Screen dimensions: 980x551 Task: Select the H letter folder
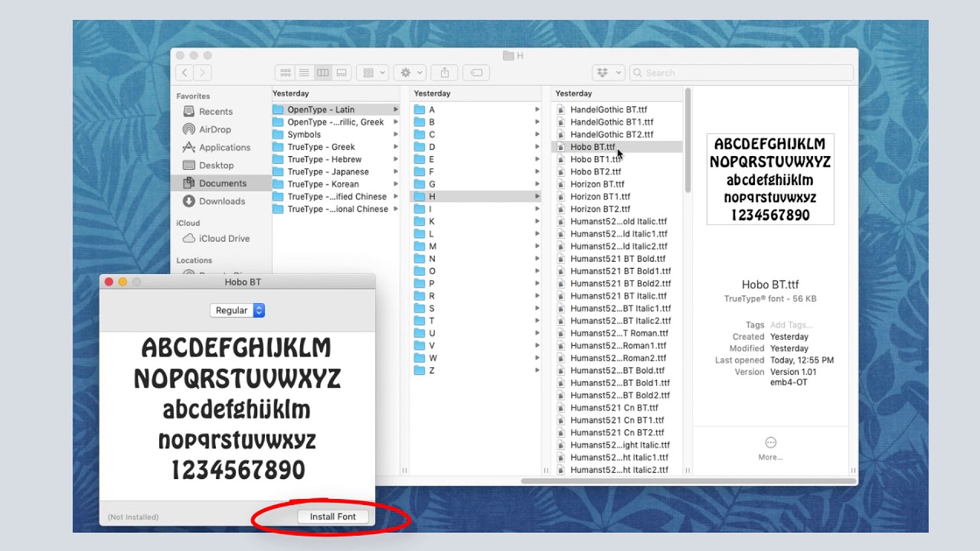(x=476, y=197)
